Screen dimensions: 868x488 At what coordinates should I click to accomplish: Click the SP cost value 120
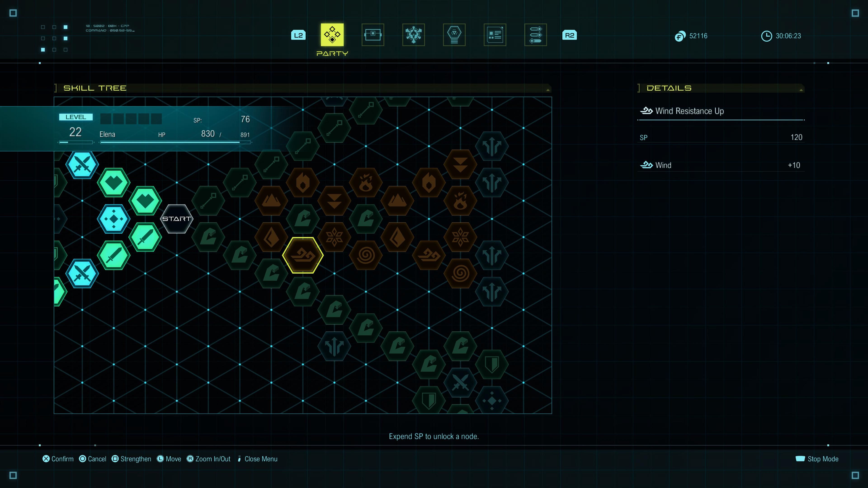(x=796, y=137)
